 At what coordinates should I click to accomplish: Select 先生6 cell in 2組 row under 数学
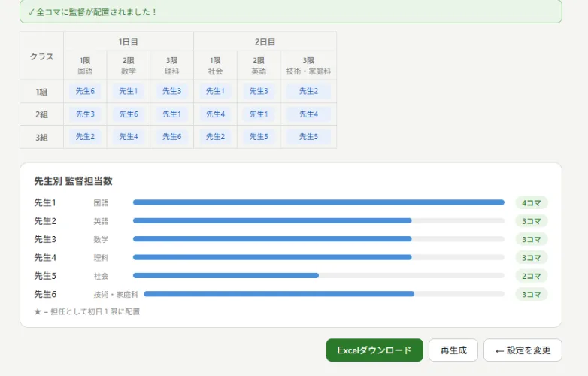(x=129, y=114)
